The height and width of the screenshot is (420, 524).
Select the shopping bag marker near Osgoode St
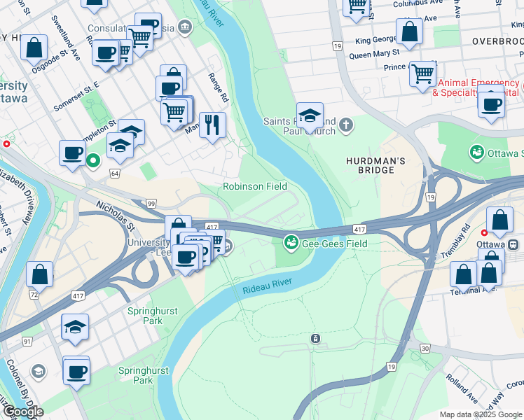click(x=34, y=50)
